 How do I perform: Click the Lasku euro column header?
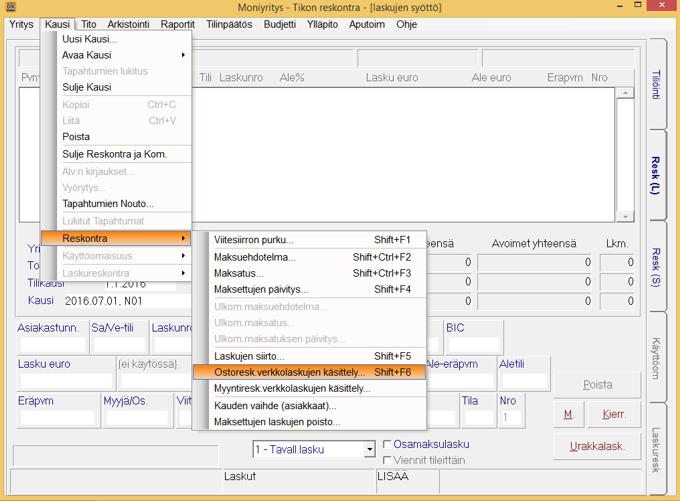(x=392, y=78)
